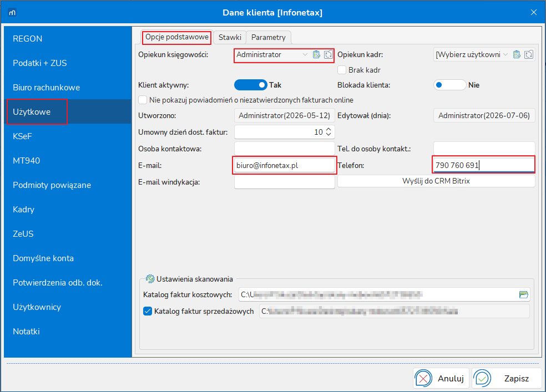Click the E-mail field with biuro@infonetax.pl
The image size is (546, 392).
coord(285,165)
